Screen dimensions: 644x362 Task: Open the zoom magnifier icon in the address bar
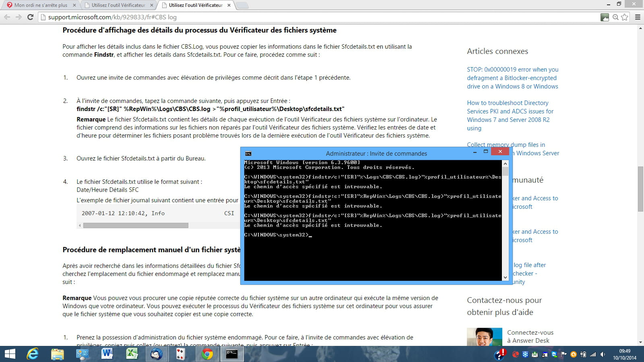615,17
